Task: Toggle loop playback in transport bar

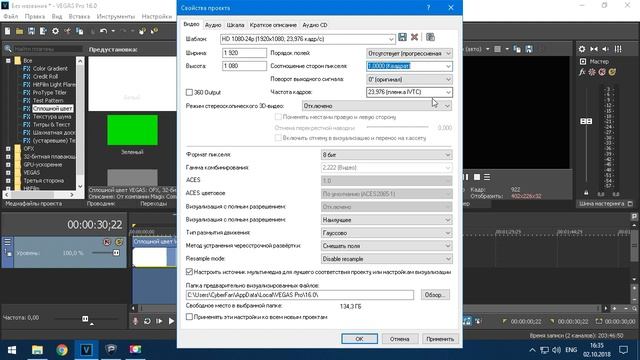Action: (147, 321)
